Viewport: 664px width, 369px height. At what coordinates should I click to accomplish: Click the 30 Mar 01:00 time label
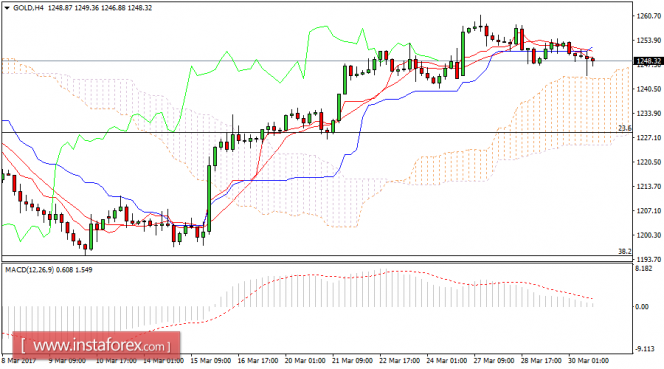589,361
